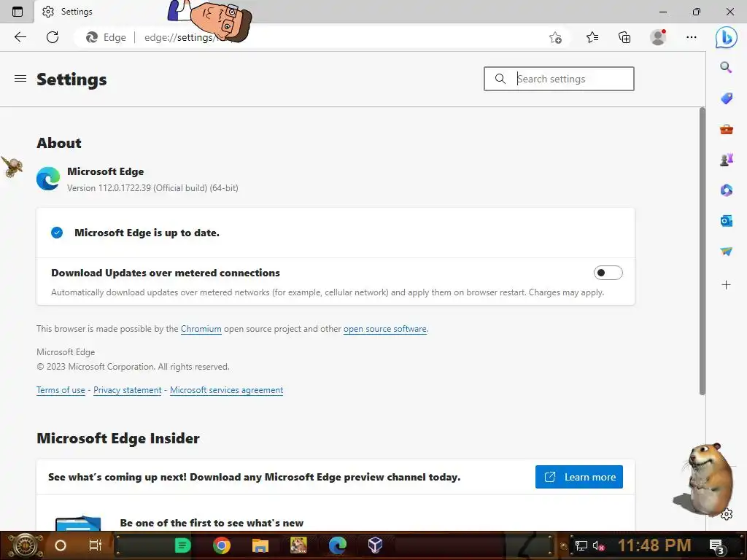The height and width of the screenshot is (560, 747).
Task: Refresh the settings page
Action: point(53,37)
